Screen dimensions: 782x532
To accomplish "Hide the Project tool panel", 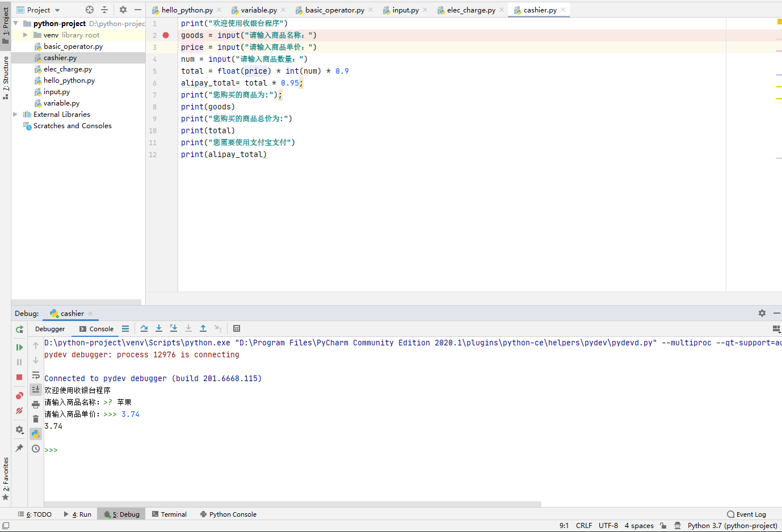I will (138, 10).
